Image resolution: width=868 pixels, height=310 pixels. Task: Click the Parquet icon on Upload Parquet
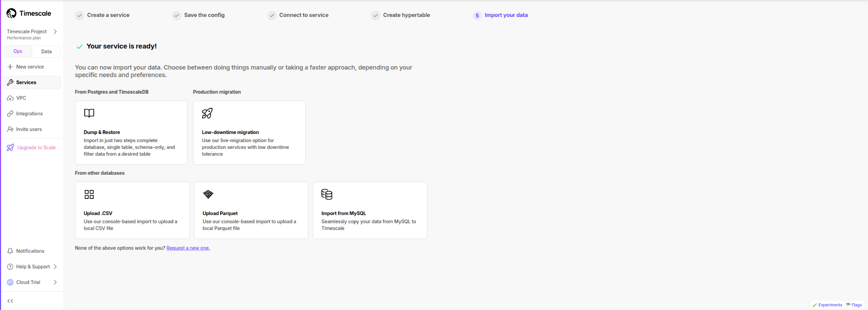click(208, 194)
